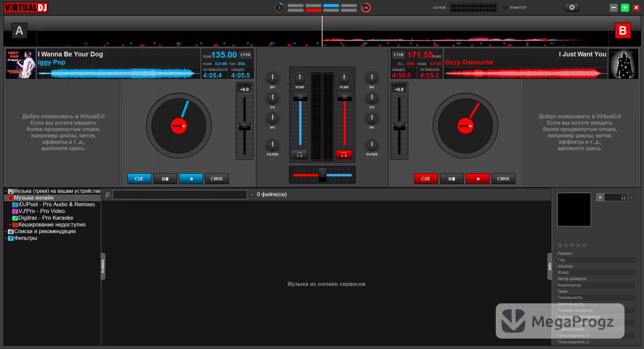
Task: Expand Кеширование недоступно node
Action: [10, 225]
